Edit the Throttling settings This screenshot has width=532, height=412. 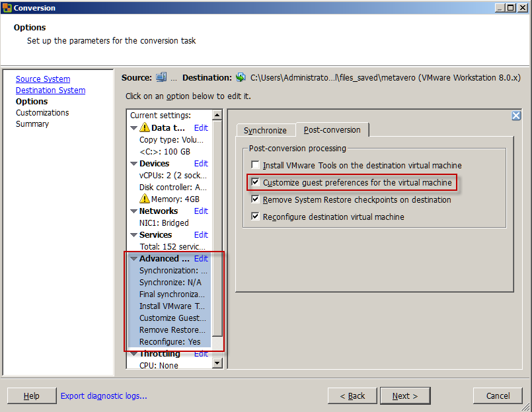tap(201, 353)
